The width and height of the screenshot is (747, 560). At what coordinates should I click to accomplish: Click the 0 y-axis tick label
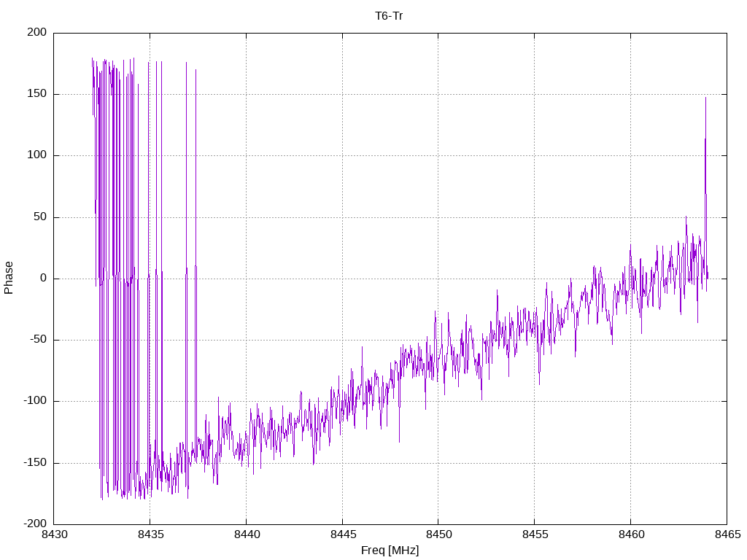43,279
